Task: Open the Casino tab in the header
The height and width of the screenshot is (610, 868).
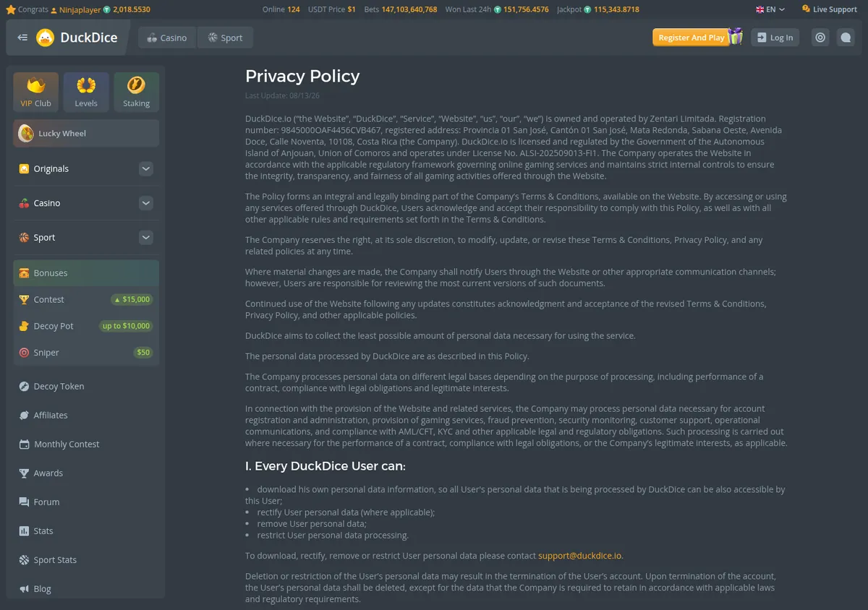Action: (167, 38)
